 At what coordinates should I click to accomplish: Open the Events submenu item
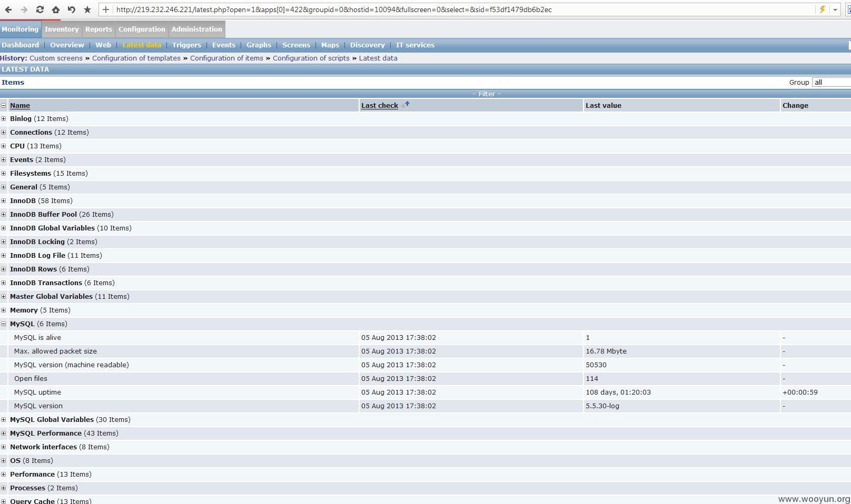coord(224,45)
